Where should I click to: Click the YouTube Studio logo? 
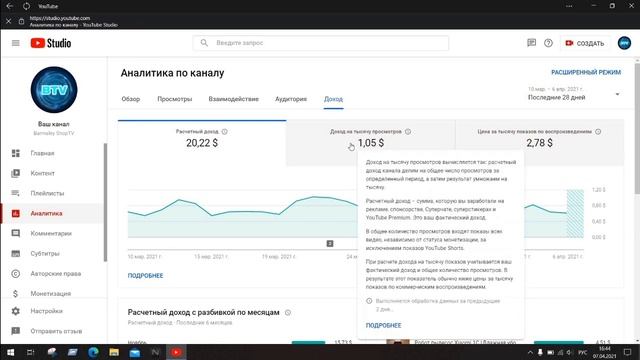pyautogui.click(x=51, y=43)
